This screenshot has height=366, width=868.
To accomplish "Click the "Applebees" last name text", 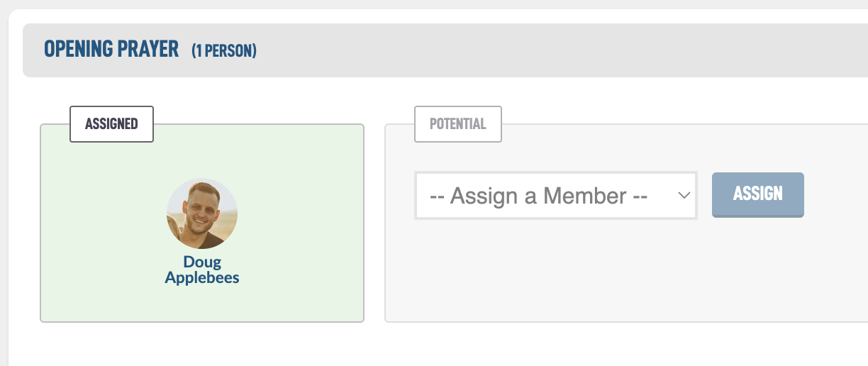I will tap(202, 278).
